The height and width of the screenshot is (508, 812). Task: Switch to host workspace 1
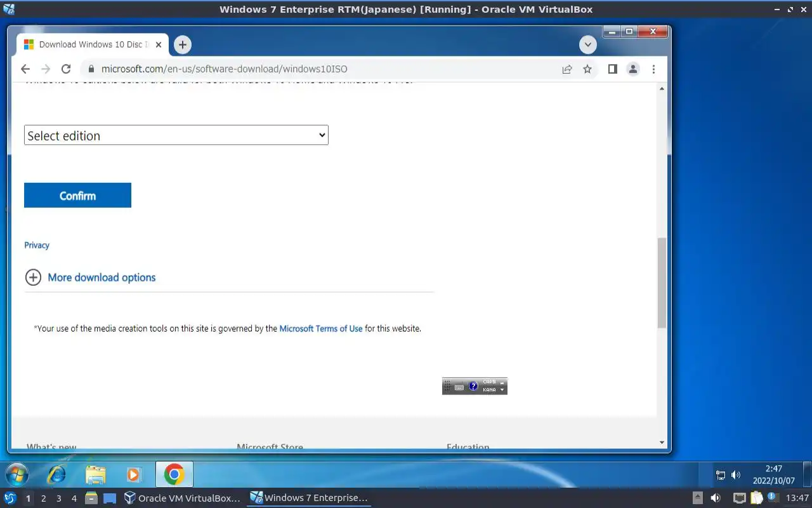coord(28,498)
